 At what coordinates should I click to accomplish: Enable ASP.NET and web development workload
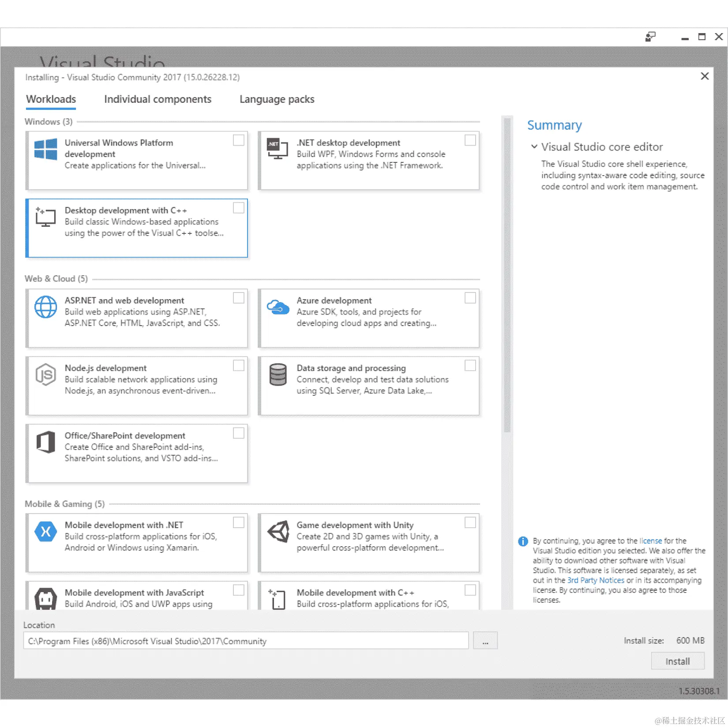click(239, 298)
